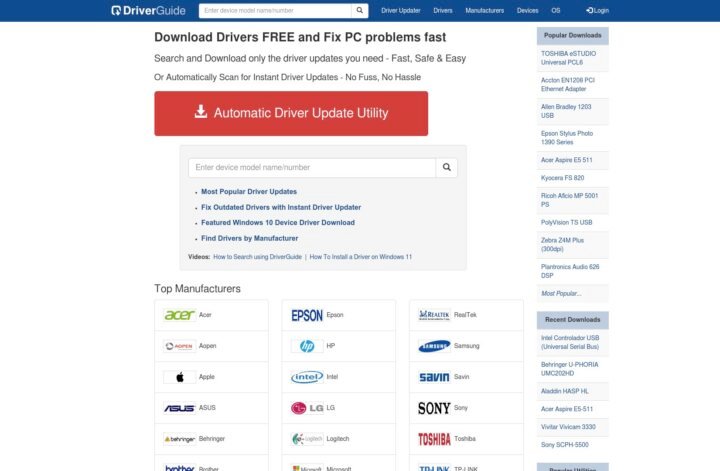Open Acer Aspire E5 511 popular download
The width and height of the screenshot is (720, 471).
tap(573, 160)
